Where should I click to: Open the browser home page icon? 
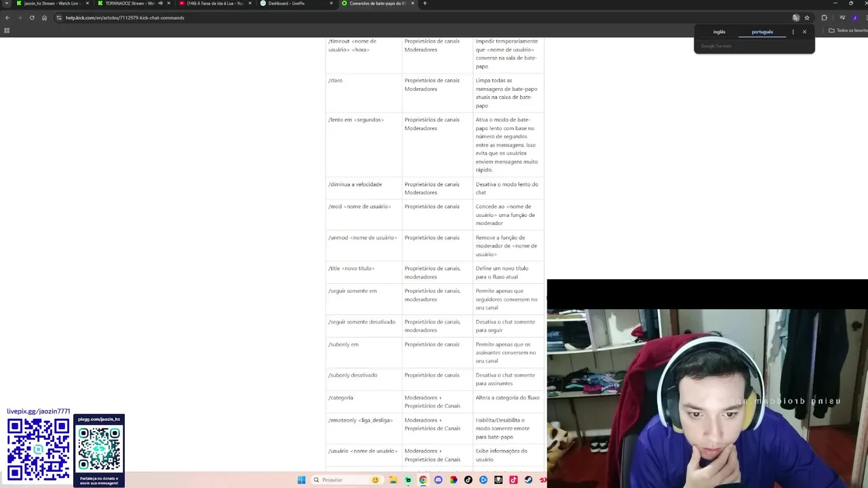(44, 18)
